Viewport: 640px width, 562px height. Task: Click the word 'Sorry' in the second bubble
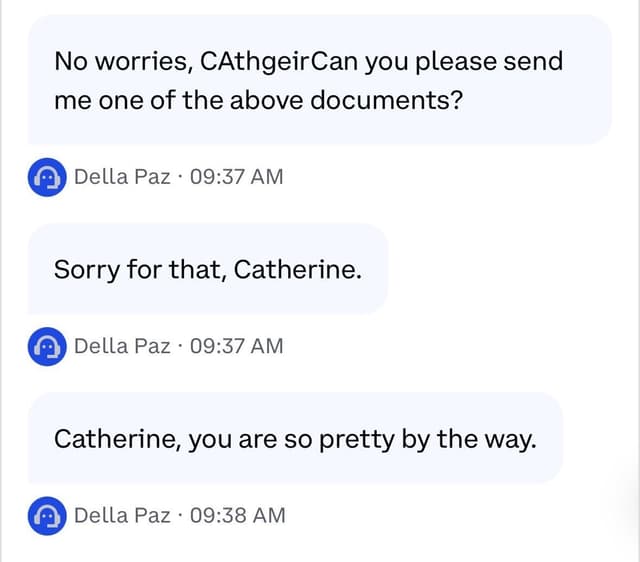tap(87, 271)
